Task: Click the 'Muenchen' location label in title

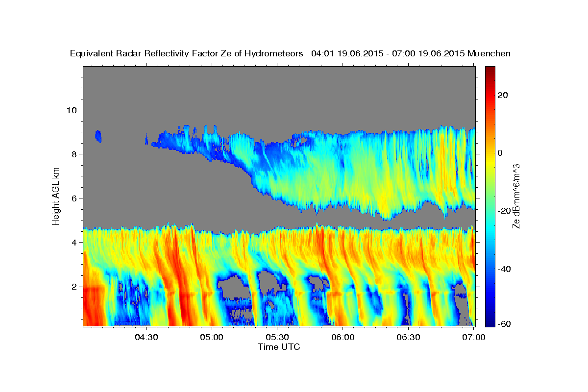Action: [x=489, y=54]
